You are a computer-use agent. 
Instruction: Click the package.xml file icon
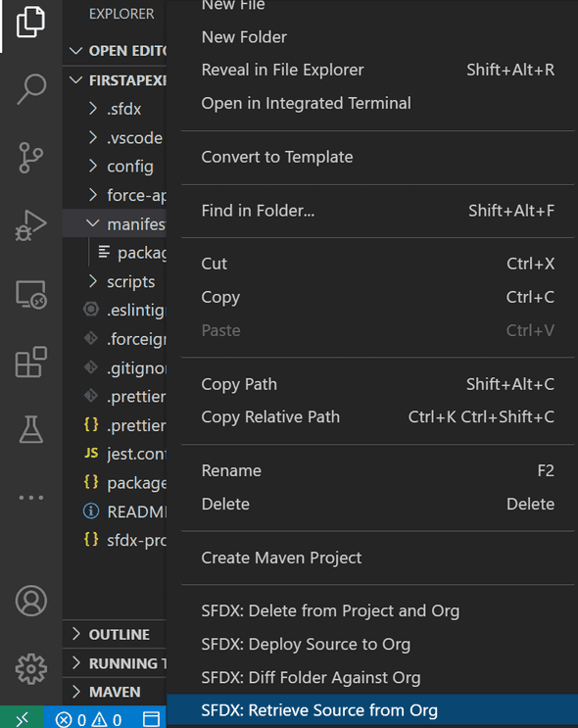[x=104, y=252]
